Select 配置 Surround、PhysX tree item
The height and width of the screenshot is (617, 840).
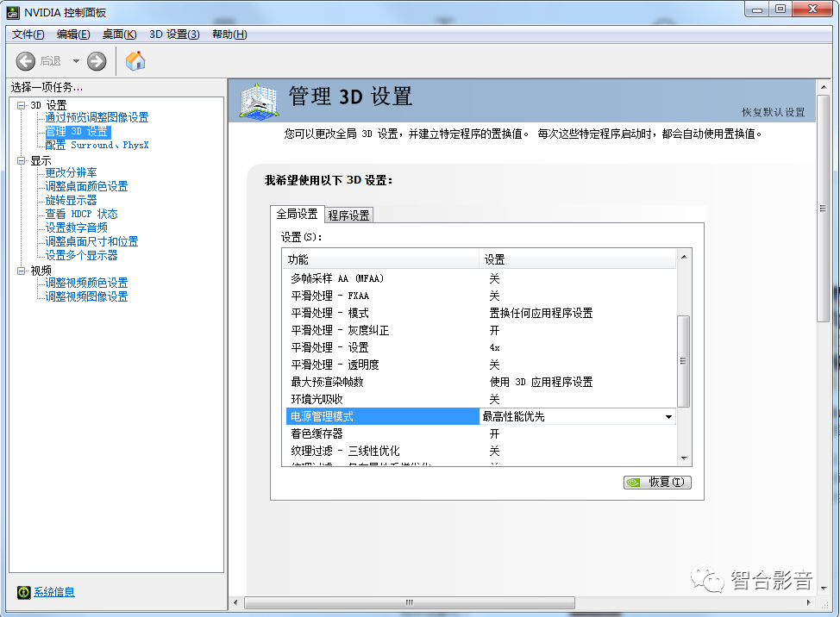(97, 145)
